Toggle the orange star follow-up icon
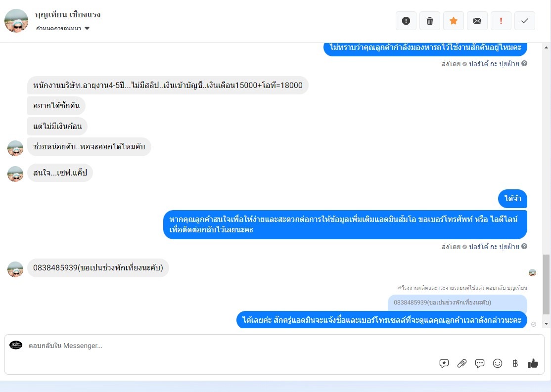Screen dimensions: 551x392 [454, 21]
